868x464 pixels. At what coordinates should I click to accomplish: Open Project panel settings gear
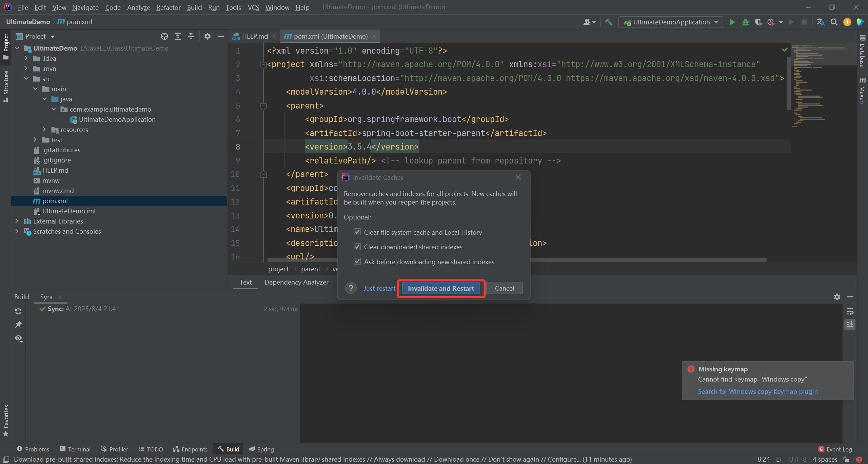(x=208, y=36)
